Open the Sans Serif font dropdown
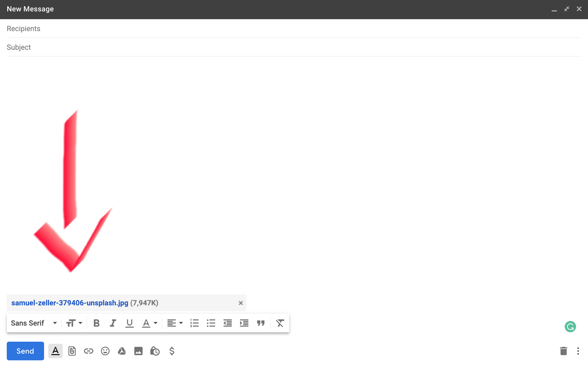This screenshot has width=588, height=365. click(x=34, y=323)
